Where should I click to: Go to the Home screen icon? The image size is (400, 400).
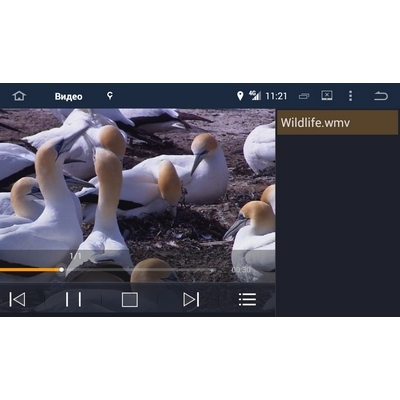[x=19, y=96]
